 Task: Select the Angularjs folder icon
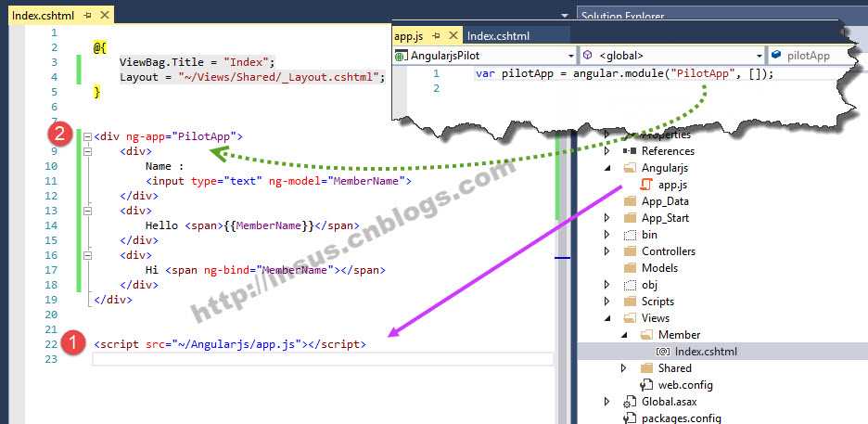tap(630, 168)
